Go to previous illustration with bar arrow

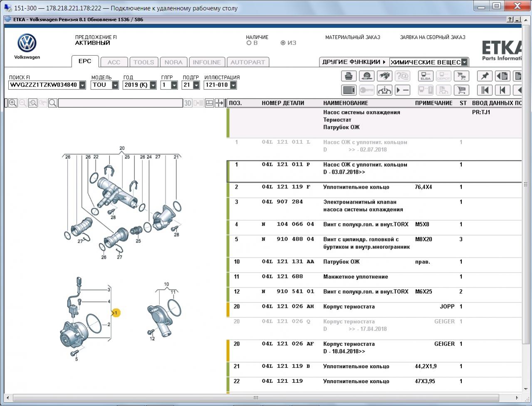pos(502,90)
